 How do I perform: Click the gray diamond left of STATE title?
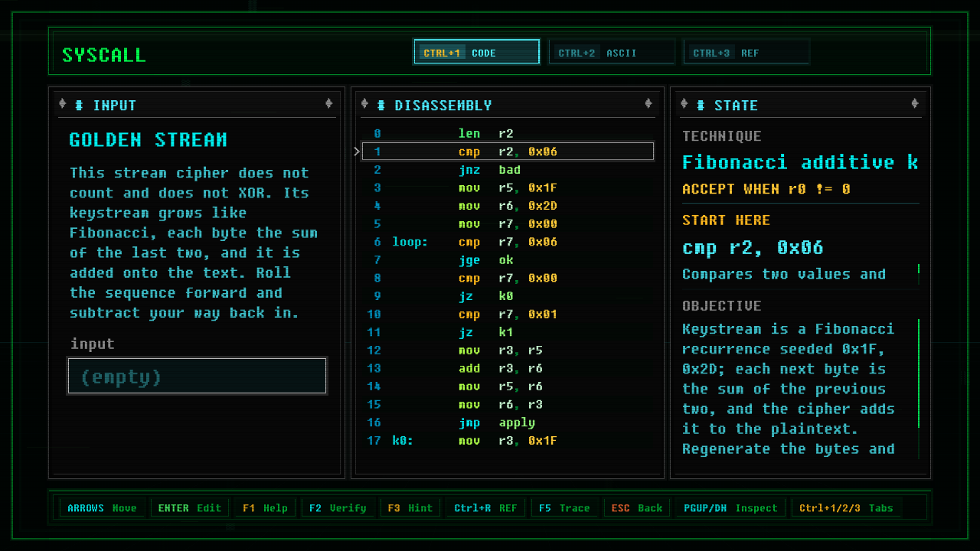tap(684, 104)
